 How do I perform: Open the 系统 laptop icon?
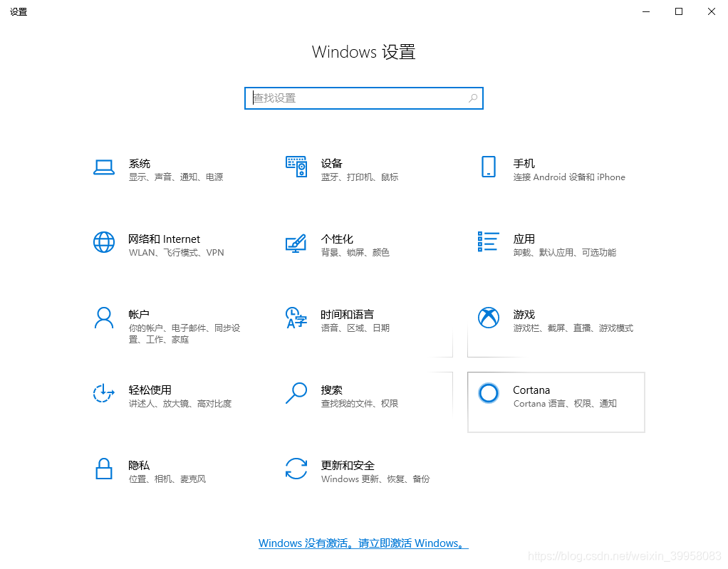pos(103,167)
